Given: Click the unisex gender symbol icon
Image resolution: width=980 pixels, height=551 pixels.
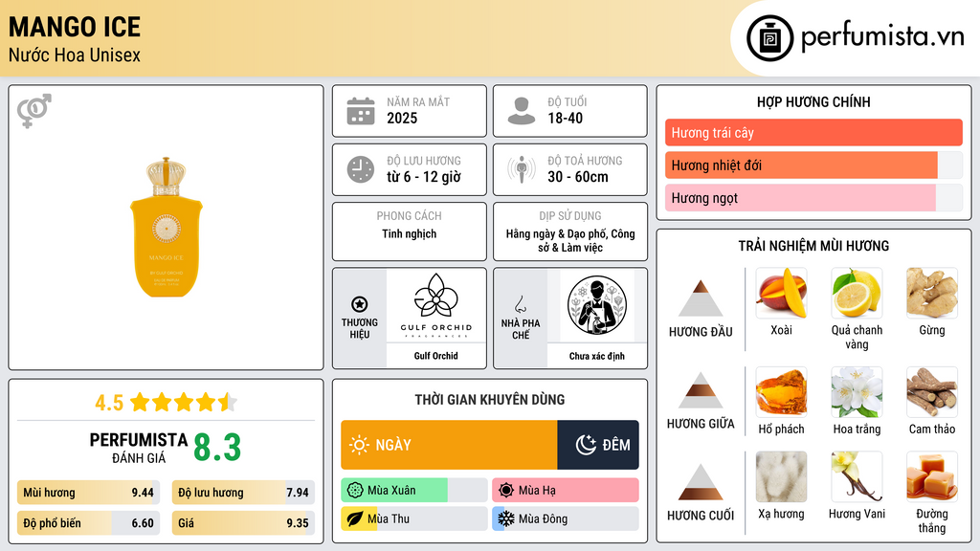Looking at the screenshot, I should pyautogui.click(x=33, y=111).
